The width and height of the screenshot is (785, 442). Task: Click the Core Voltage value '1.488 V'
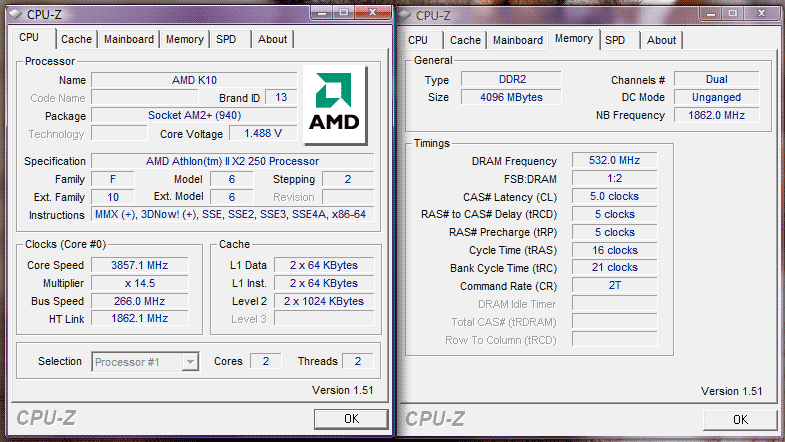click(x=263, y=133)
